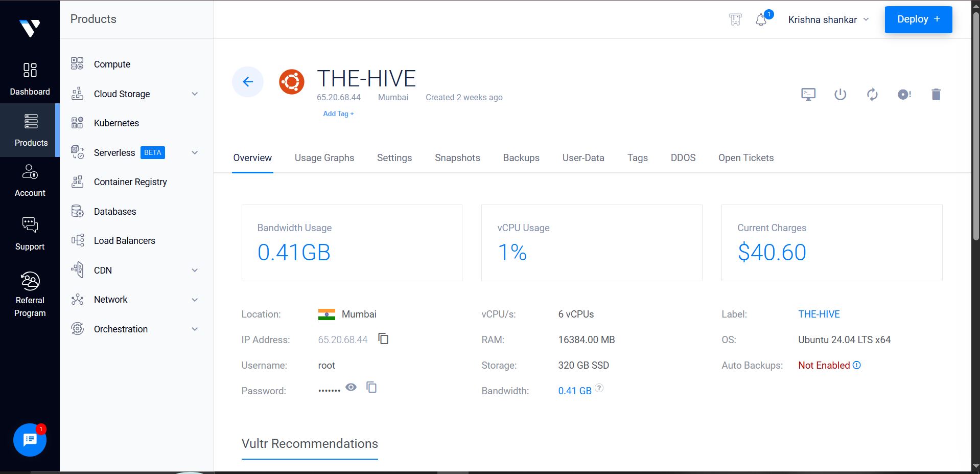Viewport: 980px width, 474px height.
Task: Click the attach ISO icon
Action: coord(904,94)
